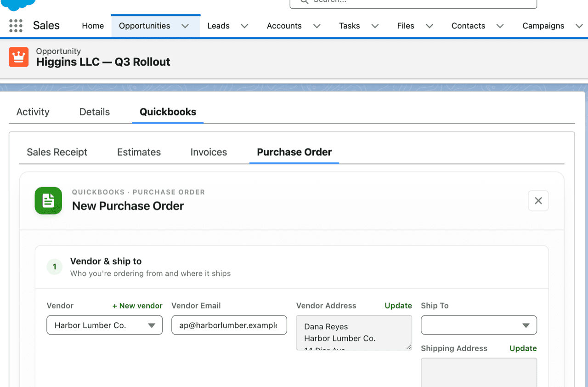
Task: Click the Salesforce cloud logo
Action: click(x=18, y=5)
